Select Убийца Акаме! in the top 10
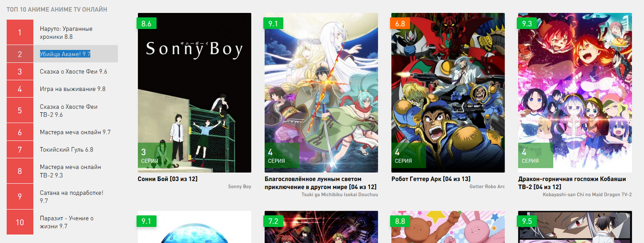644x243 pixels. click(x=65, y=54)
